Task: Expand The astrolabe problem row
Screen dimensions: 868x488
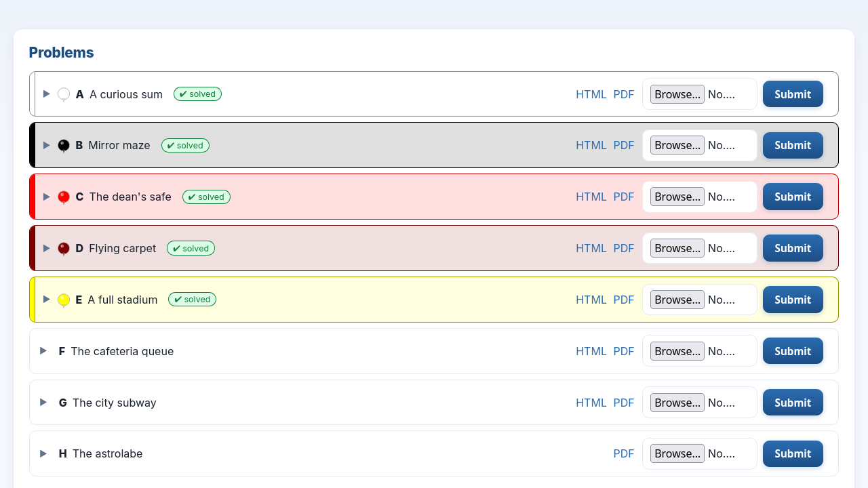Action: [43, 453]
